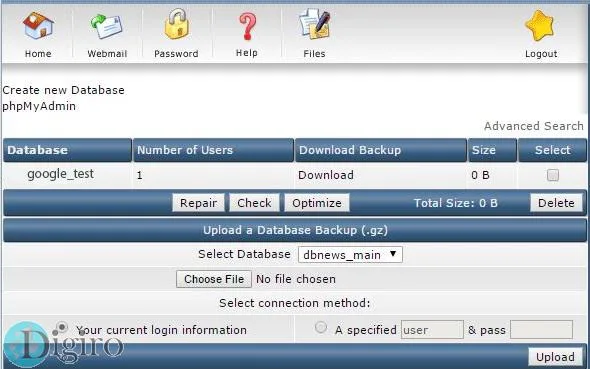This screenshot has height=369, width=590.
Task: Open the Advanced Search link
Action: 534,126
